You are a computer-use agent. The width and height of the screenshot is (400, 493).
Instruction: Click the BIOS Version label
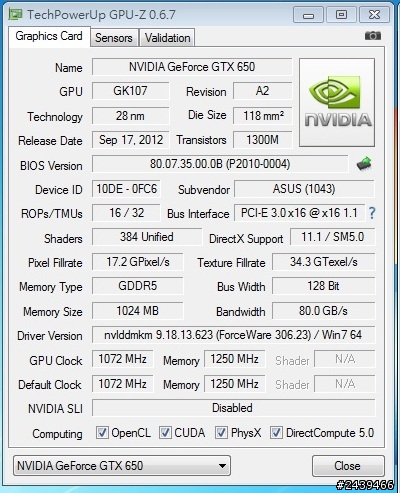[x=51, y=166]
